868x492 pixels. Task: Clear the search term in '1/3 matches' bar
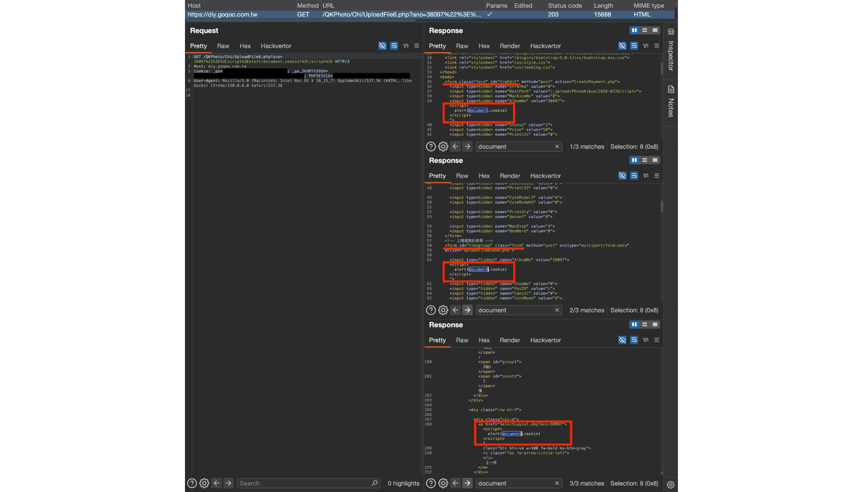coord(557,146)
